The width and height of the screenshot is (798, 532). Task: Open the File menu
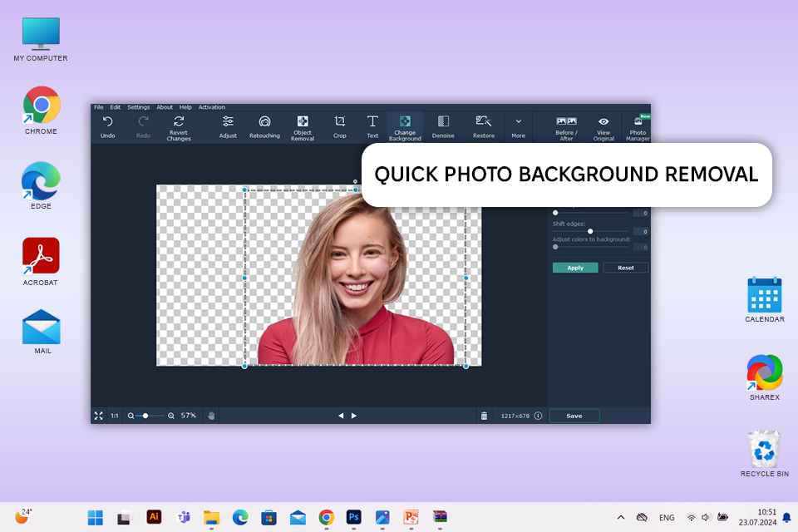(x=99, y=107)
